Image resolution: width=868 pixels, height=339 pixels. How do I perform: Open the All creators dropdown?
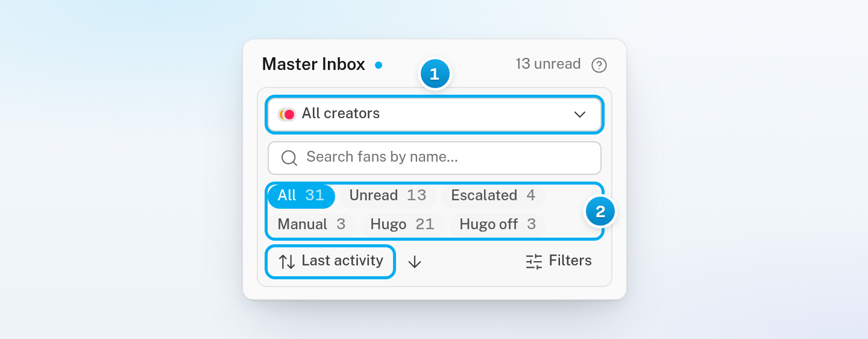(435, 114)
